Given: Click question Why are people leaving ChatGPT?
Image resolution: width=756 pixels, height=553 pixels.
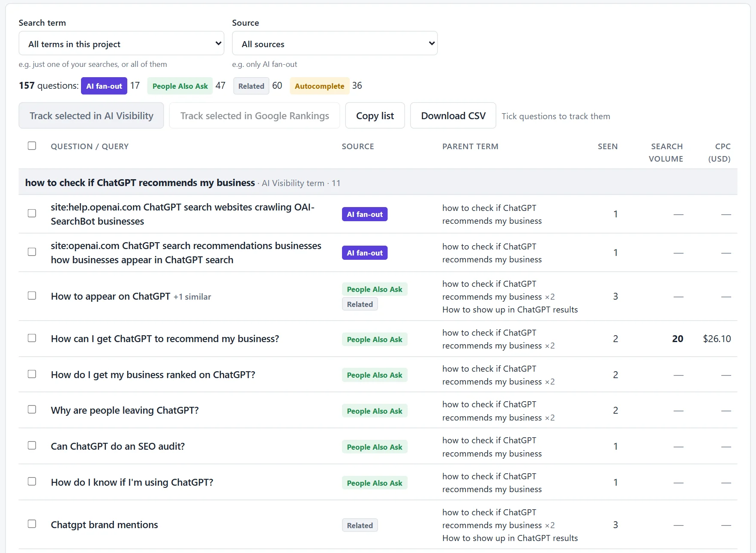Looking at the screenshot, I should point(125,410).
